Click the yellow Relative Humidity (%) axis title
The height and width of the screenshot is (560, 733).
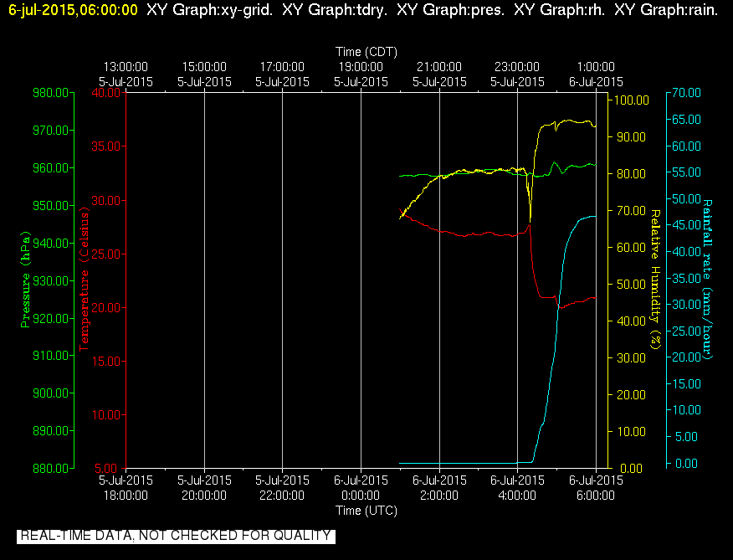656,280
